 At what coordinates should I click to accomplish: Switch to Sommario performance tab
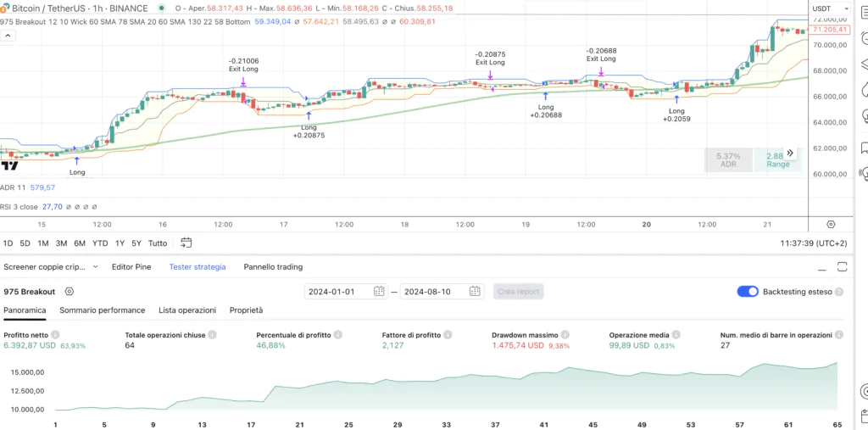(x=103, y=310)
